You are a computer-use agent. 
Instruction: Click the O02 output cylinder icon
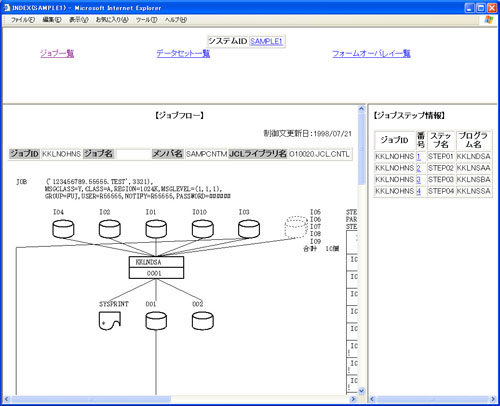coord(203,321)
